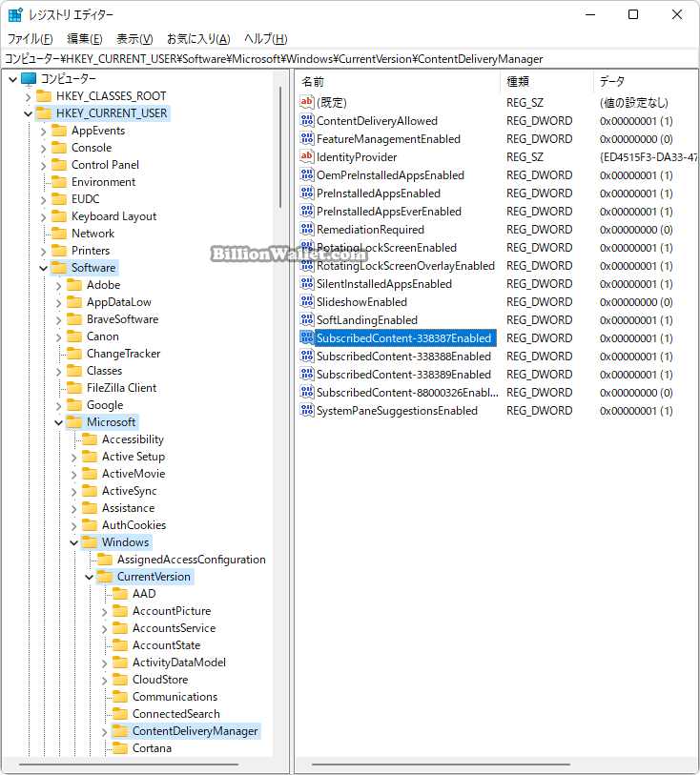The image size is (700, 775).
Task: Select the RotatingLockScreenOverlayEnabled value name
Action: (405, 265)
